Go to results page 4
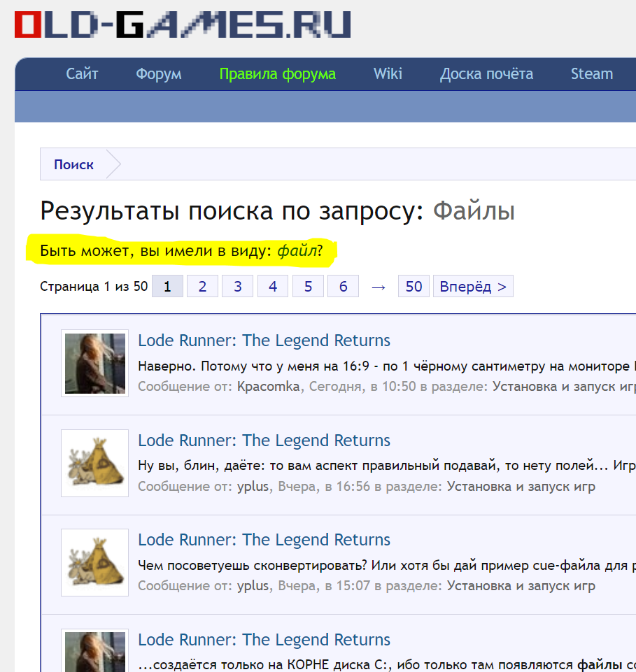 (x=273, y=286)
